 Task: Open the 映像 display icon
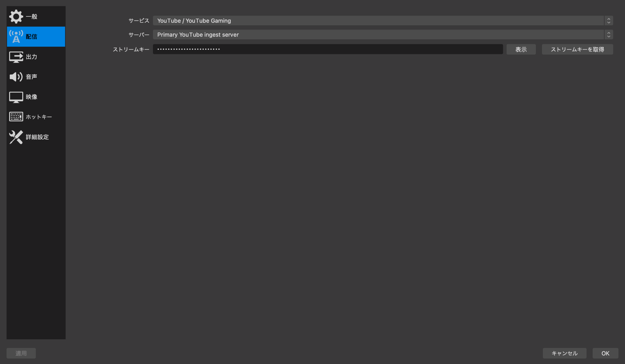click(16, 97)
